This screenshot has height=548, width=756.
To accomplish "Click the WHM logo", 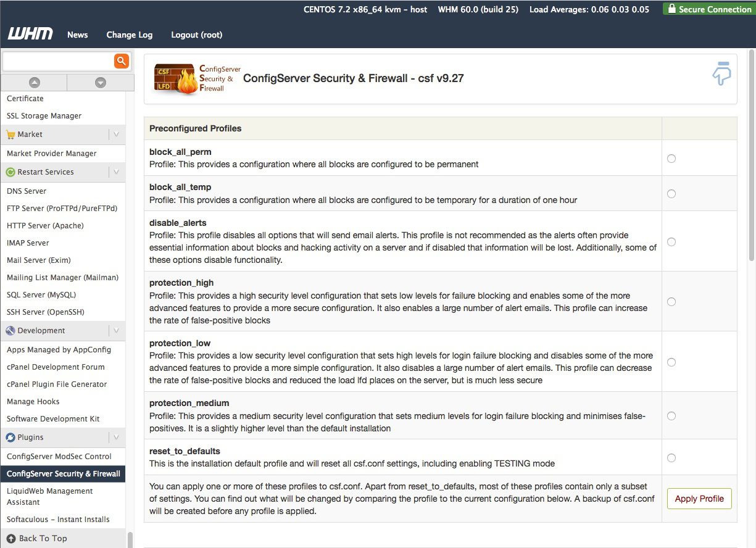I will click(30, 34).
